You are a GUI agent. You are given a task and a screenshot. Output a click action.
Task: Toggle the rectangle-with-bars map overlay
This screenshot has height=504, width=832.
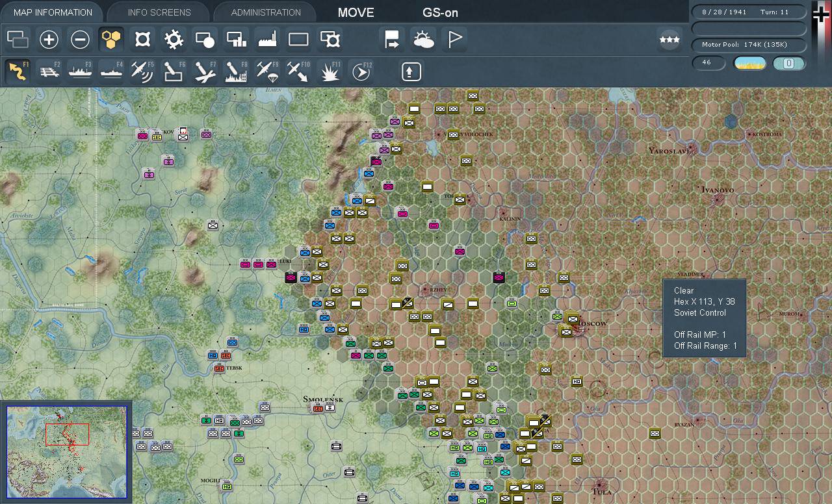point(236,40)
